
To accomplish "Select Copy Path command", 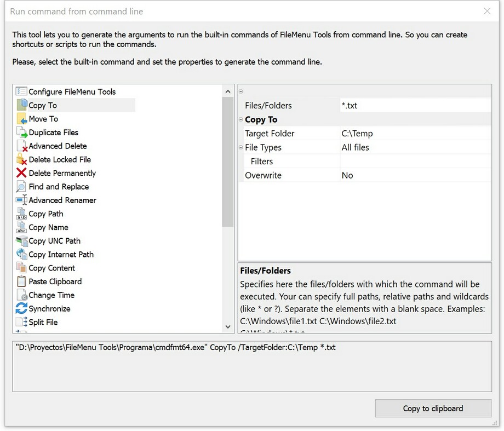I will [46, 214].
